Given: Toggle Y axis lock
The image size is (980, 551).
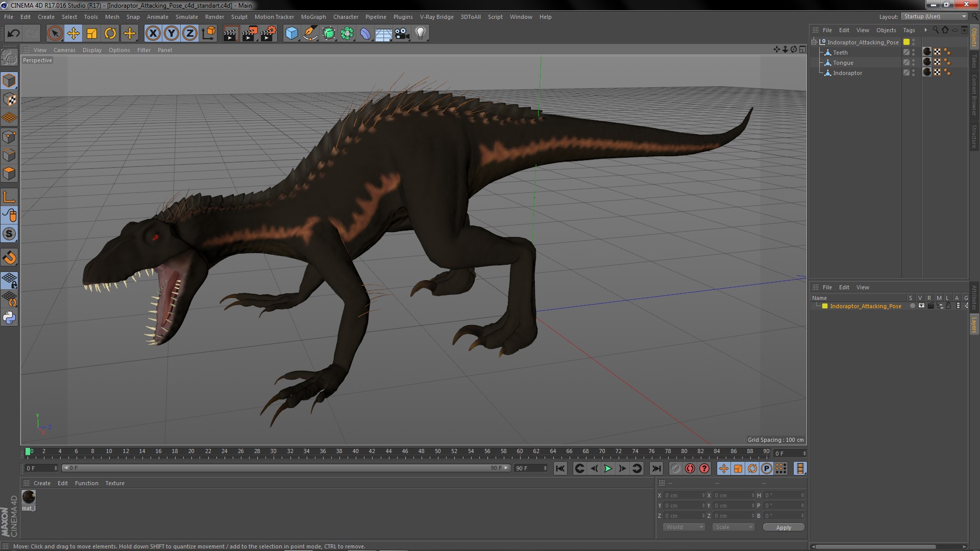Looking at the screenshot, I should (x=171, y=34).
